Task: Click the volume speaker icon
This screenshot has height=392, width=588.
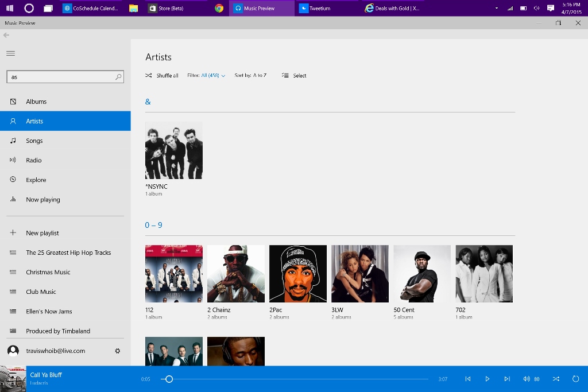Action: click(x=527, y=379)
